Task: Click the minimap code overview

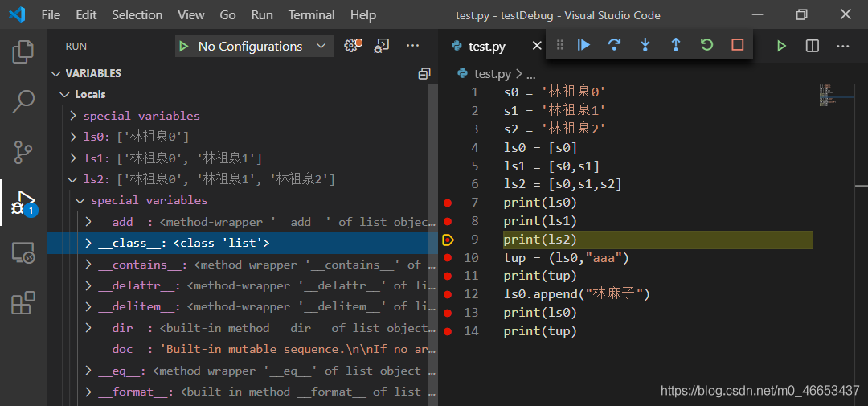Action: 828,92
